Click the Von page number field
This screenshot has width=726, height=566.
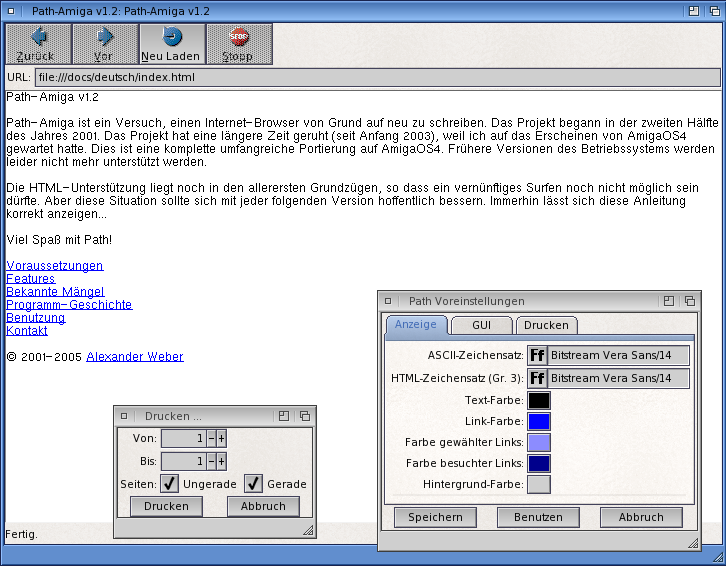tap(183, 438)
